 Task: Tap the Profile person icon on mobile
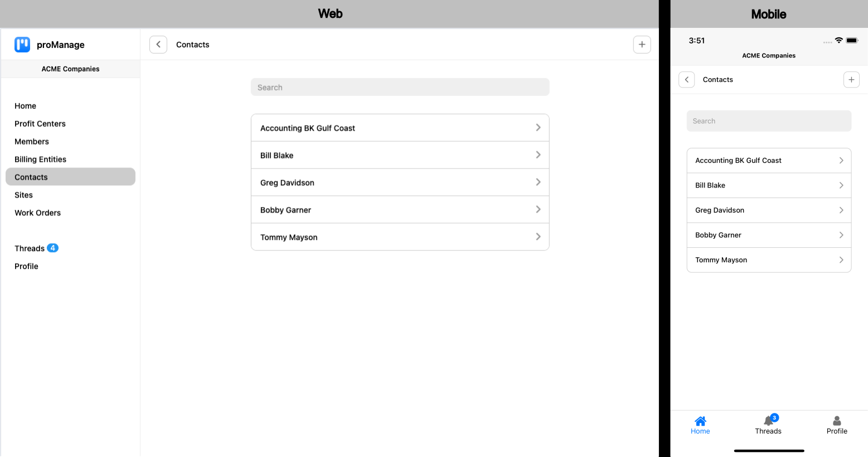coord(837,421)
